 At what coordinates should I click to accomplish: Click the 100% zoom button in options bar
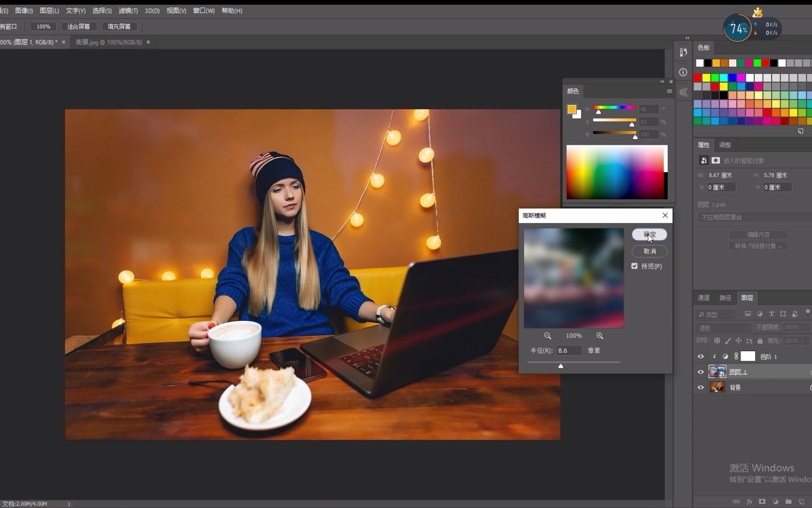tap(43, 27)
